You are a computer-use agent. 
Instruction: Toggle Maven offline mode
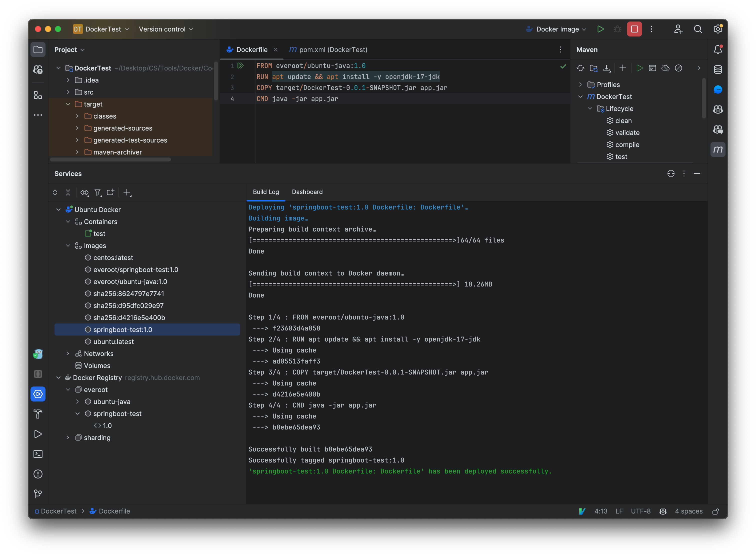coord(665,68)
